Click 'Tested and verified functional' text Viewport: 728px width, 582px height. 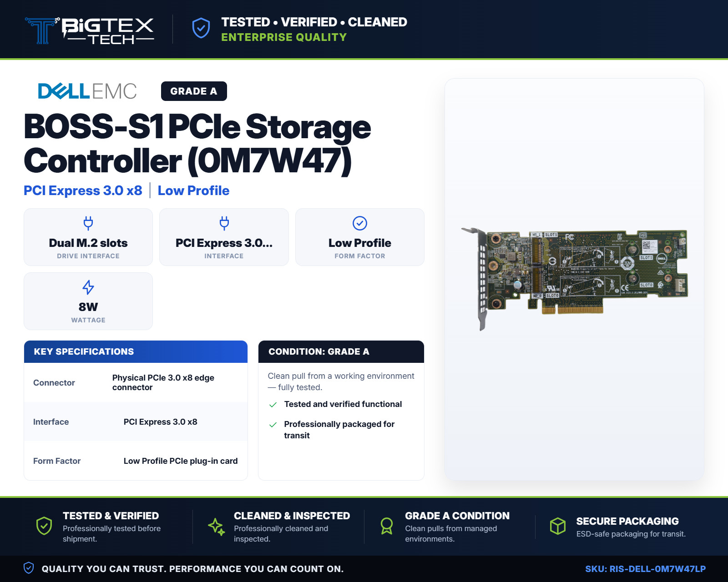[x=343, y=404]
